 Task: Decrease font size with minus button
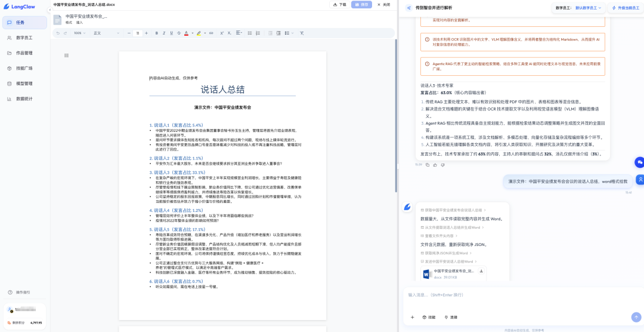tap(129, 33)
